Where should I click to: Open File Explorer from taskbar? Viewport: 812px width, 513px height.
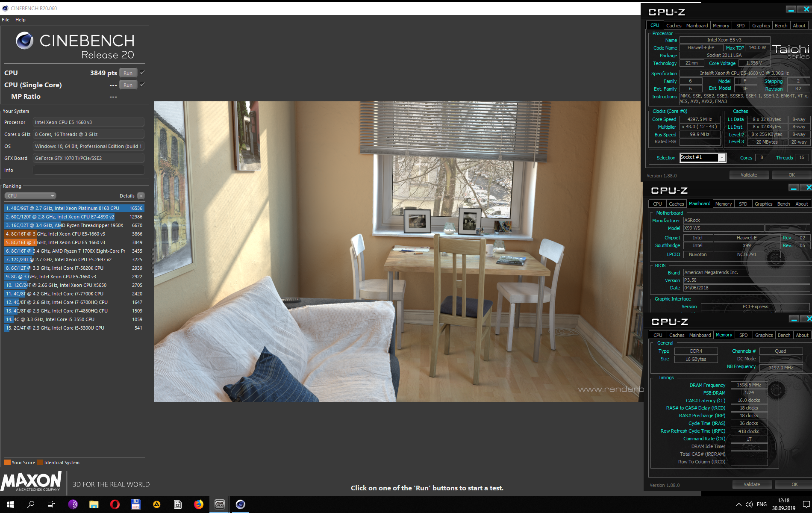click(x=94, y=504)
